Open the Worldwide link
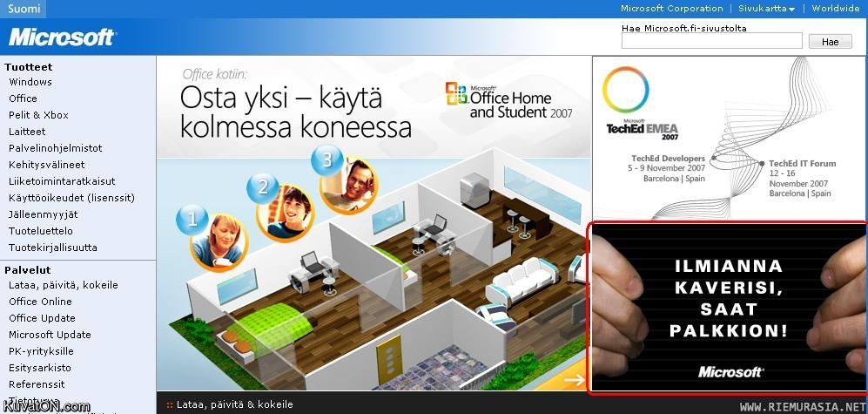This screenshot has width=868, height=414. pos(835,9)
